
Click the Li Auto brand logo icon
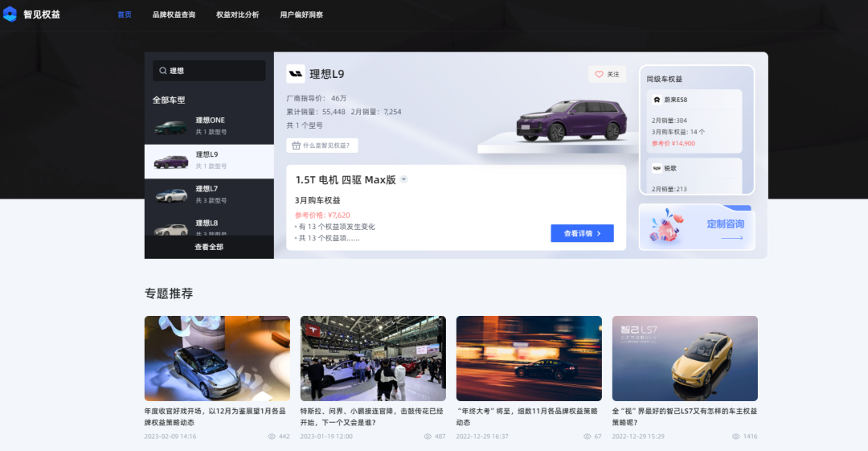[296, 74]
